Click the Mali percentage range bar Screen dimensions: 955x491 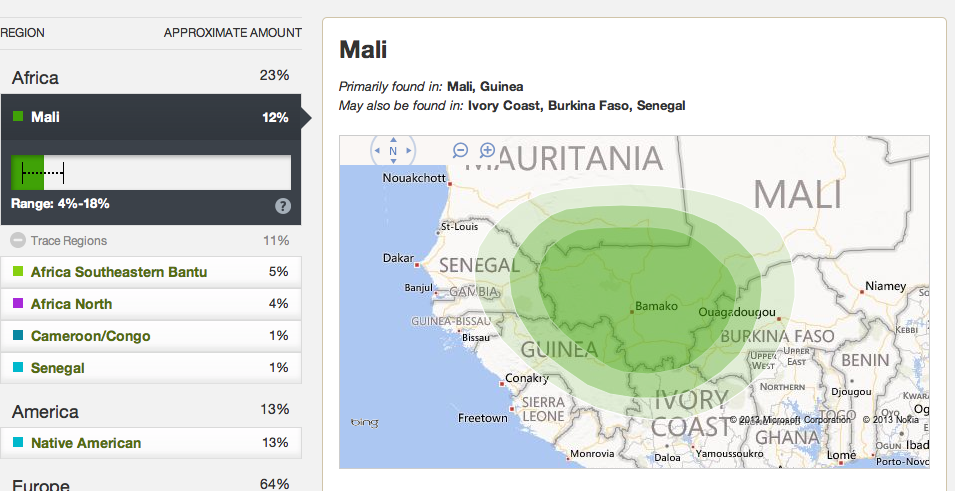pos(150,173)
